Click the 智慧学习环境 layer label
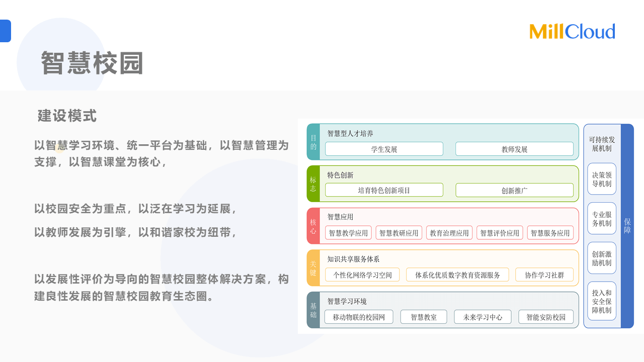The image size is (644, 362). [347, 301]
